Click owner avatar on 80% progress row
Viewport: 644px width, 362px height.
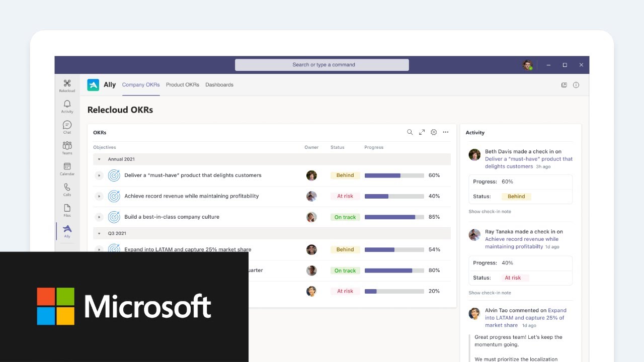click(311, 270)
